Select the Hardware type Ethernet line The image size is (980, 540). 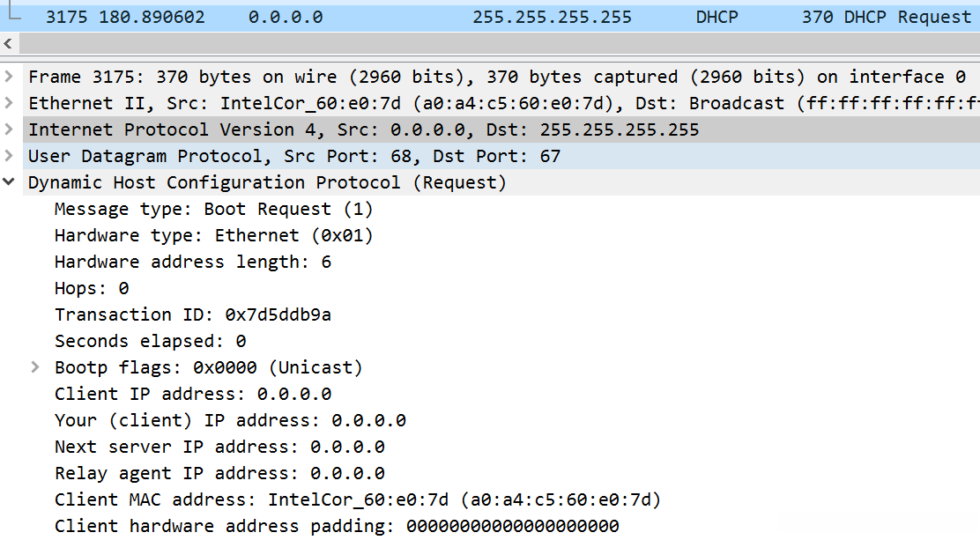click(213, 235)
